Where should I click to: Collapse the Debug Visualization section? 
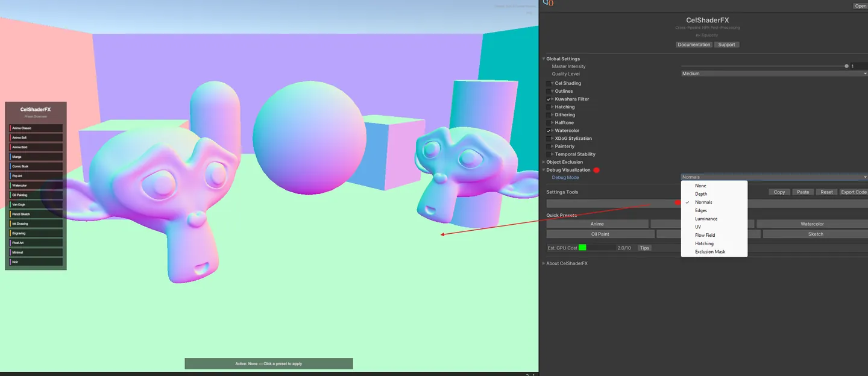[x=544, y=170]
